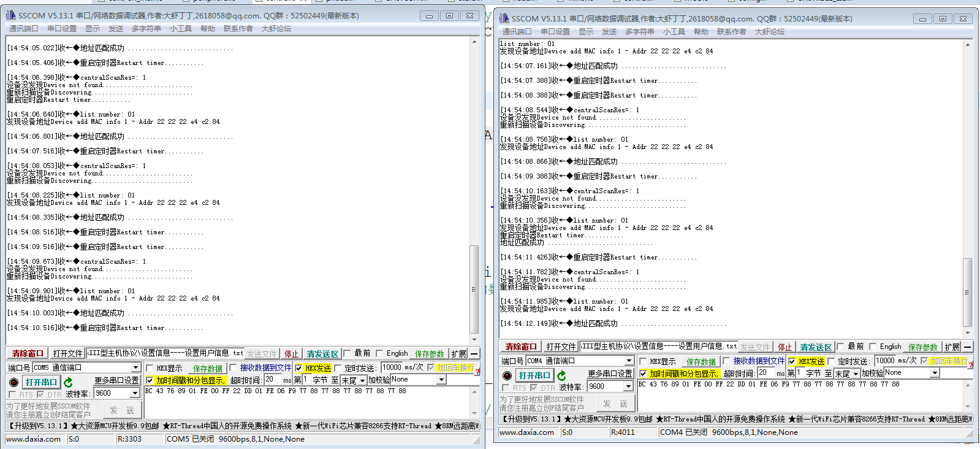Uncheck HEX发送 in COM4 window

pyautogui.click(x=792, y=361)
